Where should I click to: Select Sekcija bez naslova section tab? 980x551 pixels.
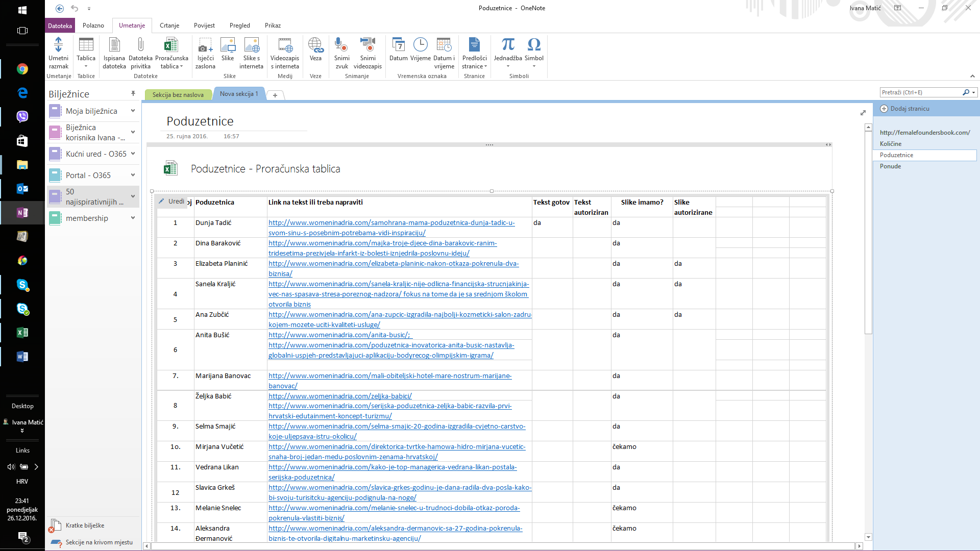point(178,95)
